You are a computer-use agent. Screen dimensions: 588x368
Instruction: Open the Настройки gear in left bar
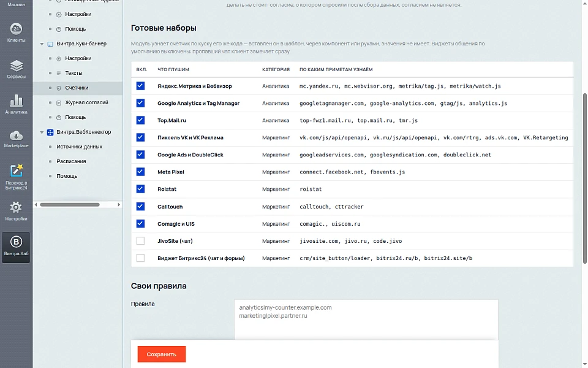click(16, 207)
